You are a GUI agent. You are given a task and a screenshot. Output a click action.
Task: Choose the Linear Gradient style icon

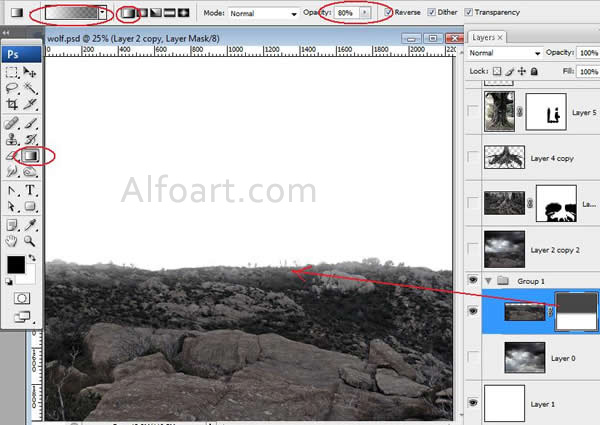point(125,14)
